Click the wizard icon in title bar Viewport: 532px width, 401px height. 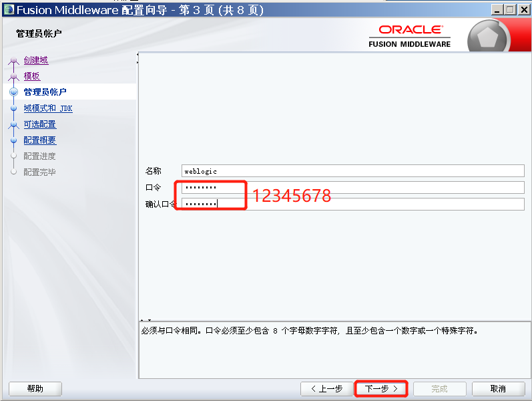[9, 9]
